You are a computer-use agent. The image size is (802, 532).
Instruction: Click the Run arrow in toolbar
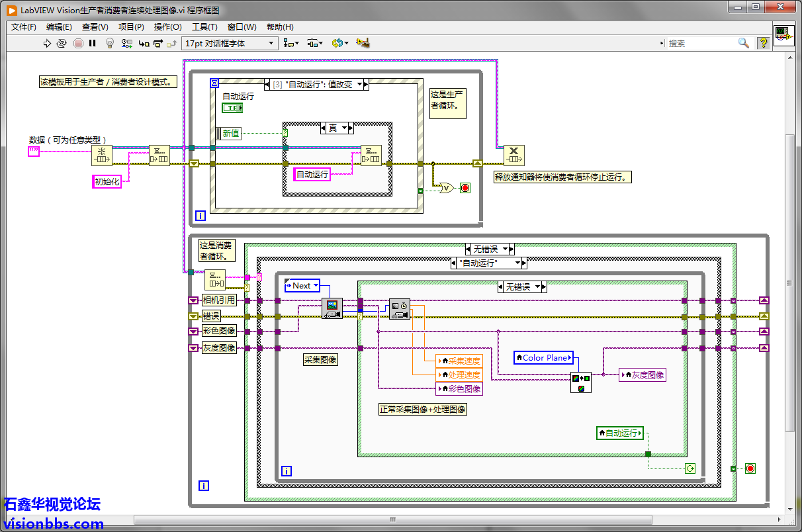(x=47, y=43)
